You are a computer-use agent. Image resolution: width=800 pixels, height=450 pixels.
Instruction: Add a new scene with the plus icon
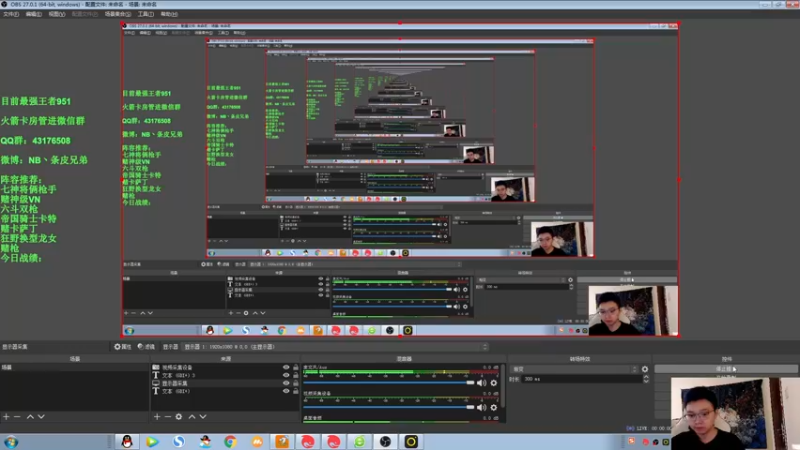click(x=6, y=416)
